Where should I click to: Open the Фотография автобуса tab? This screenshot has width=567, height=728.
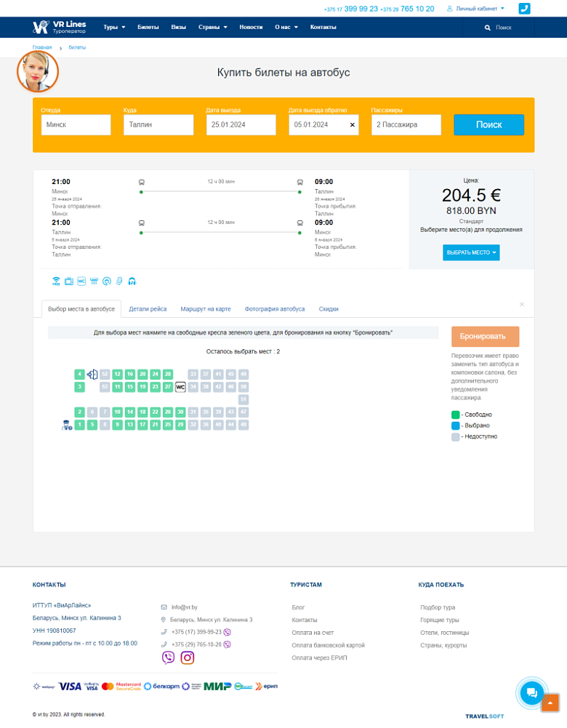[275, 309]
